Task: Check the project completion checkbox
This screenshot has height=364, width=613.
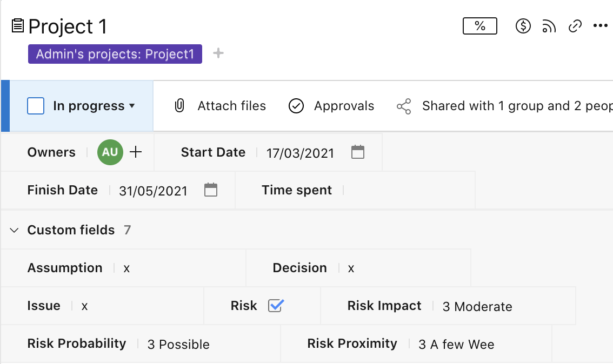Action: click(x=36, y=106)
